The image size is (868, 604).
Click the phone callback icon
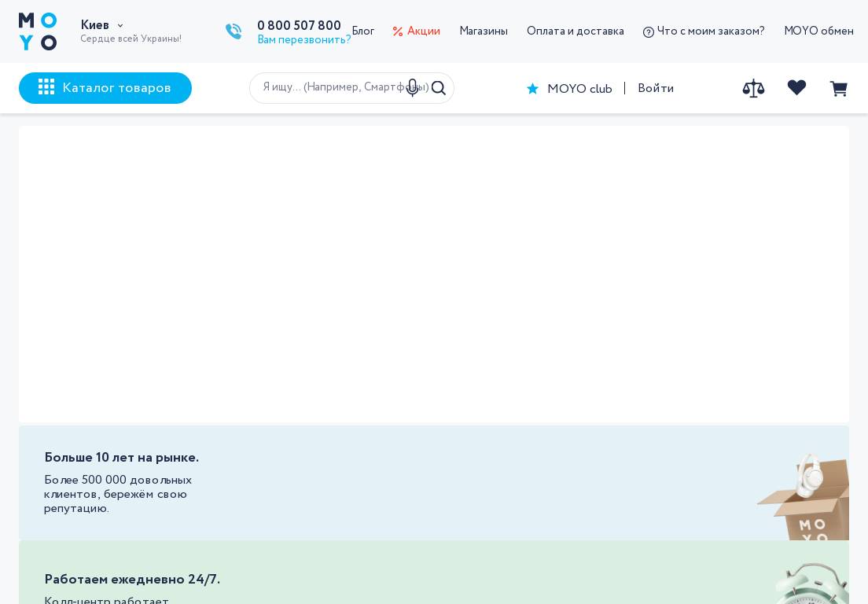click(234, 31)
